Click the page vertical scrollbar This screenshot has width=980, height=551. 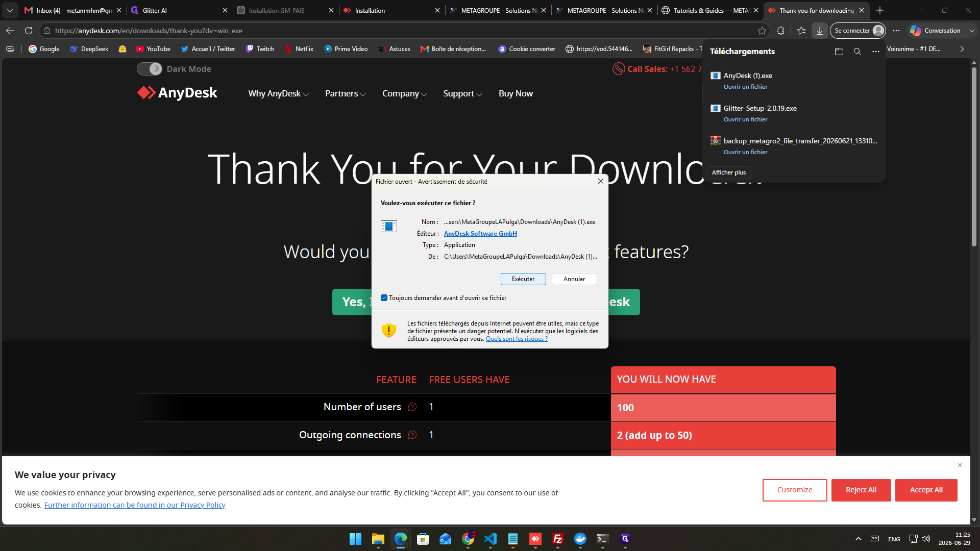974,158
